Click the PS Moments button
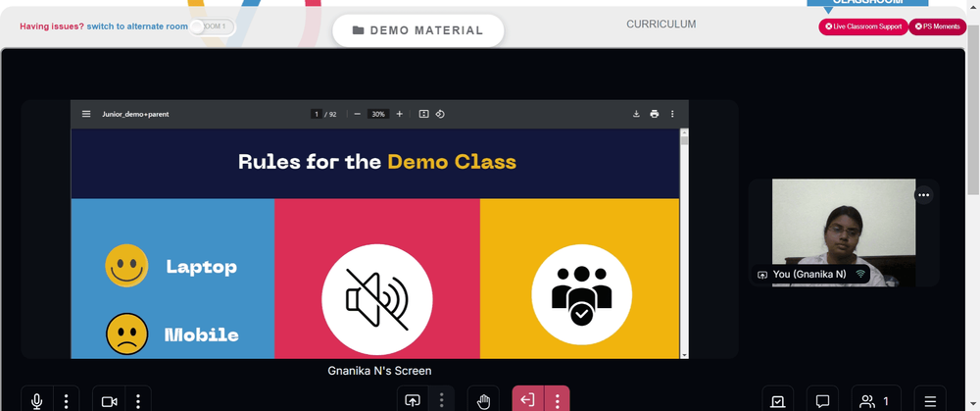The height and width of the screenshot is (411, 980). coord(938,26)
